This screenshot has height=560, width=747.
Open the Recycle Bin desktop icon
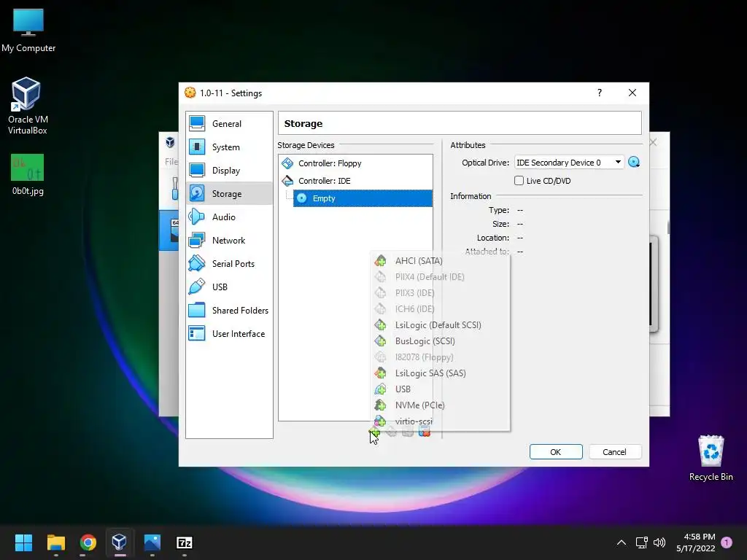click(711, 458)
